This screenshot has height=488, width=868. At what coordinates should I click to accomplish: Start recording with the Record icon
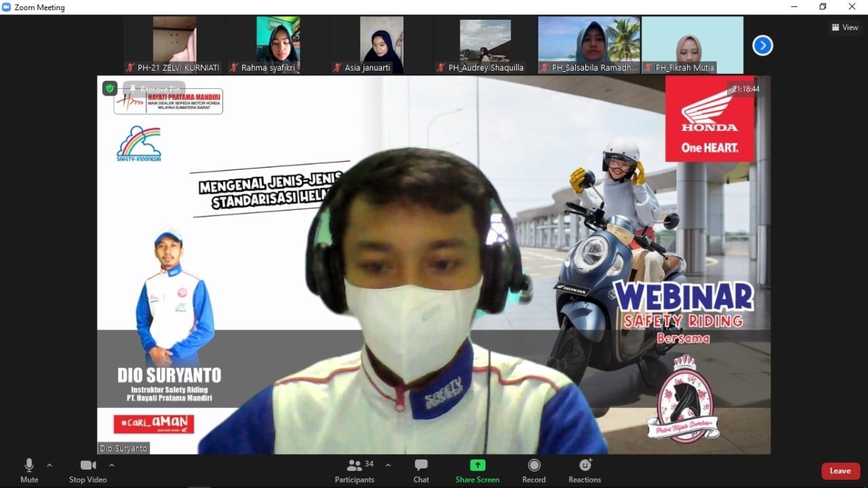[534, 466]
